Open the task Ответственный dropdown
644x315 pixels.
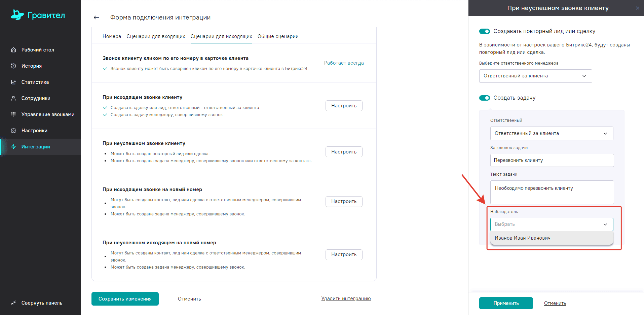point(552,134)
